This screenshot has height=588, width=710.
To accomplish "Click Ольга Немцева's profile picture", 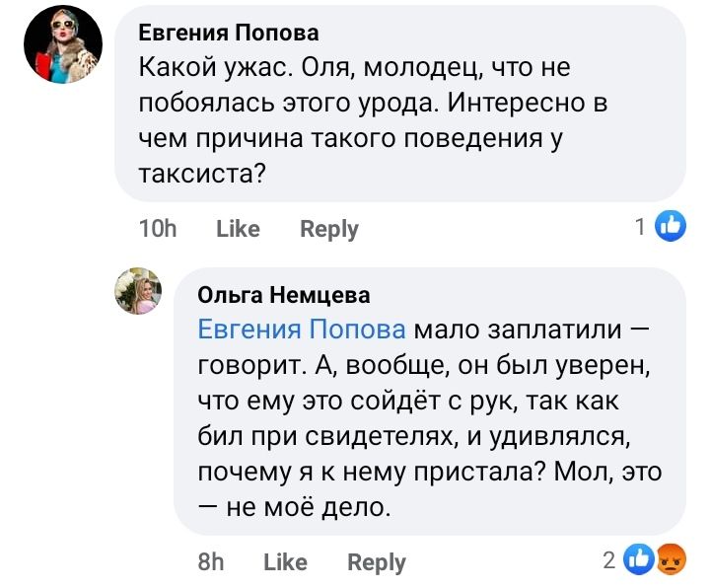I will click(139, 291).
